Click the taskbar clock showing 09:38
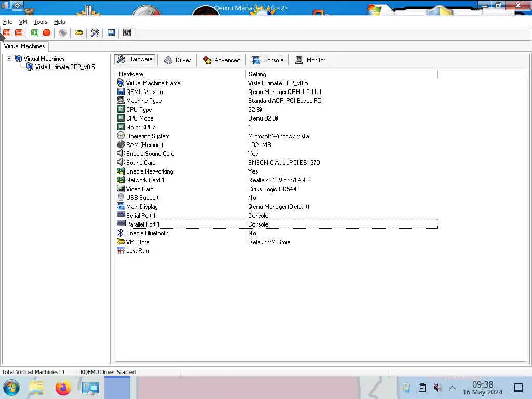 (483, 388)
